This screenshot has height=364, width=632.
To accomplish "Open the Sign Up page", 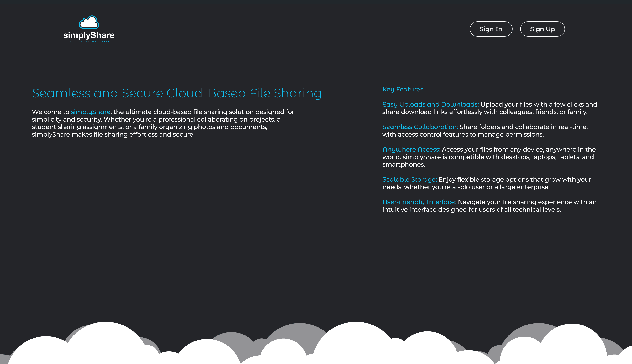I will [x=542, y=29].
